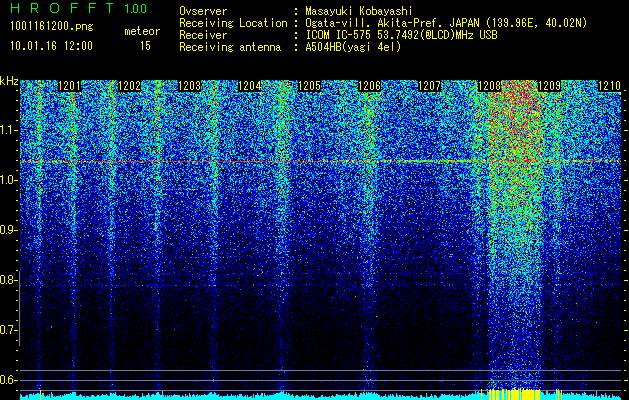Click the date 10.01.16 12:00
This screenshot has width=629, height=400.
[x=51, y=46]
